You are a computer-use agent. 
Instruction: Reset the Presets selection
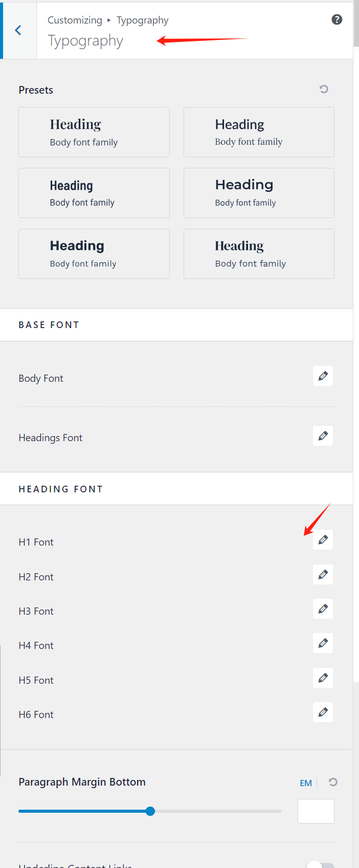pos(324,90)
